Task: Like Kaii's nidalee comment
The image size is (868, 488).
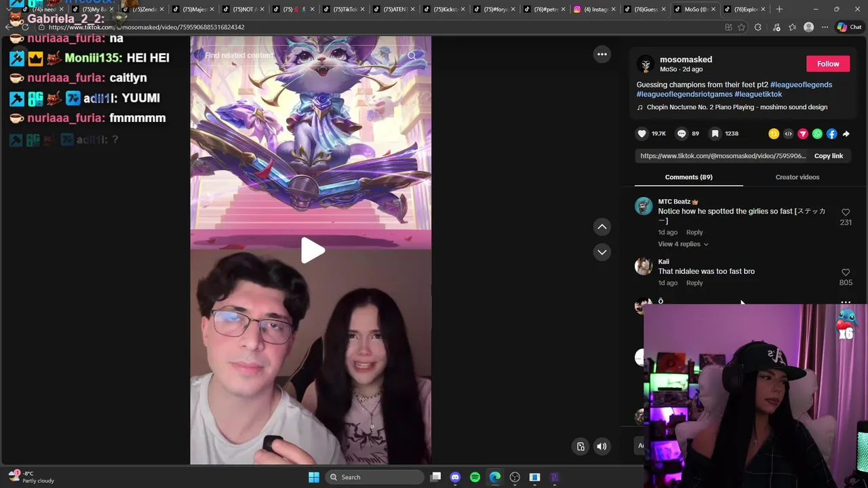Action: click(846, 272)
